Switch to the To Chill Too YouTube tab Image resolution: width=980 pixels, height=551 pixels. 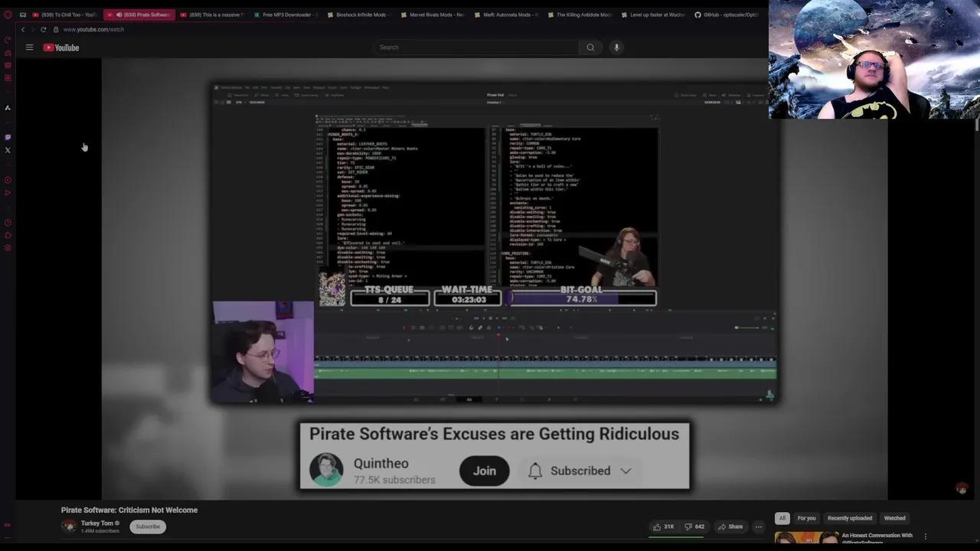64,15
